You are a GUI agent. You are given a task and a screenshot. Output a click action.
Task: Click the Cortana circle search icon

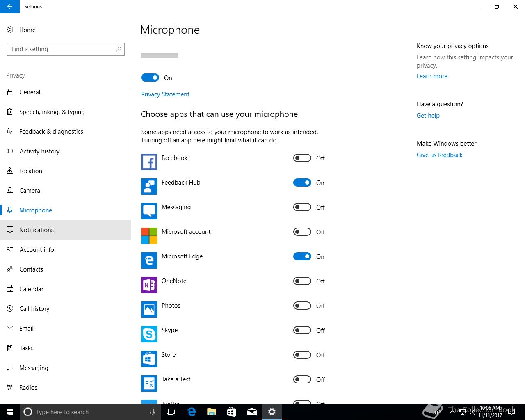point(28,412)
